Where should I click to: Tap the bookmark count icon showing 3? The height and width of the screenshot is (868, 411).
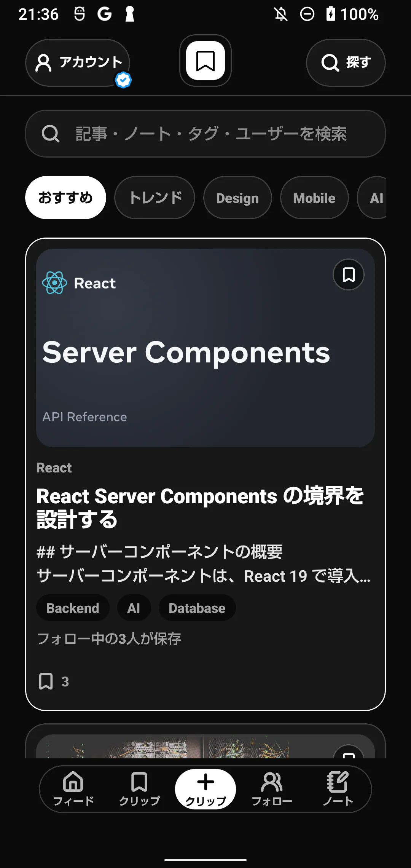pyautogui.click(x=46, y=681)
